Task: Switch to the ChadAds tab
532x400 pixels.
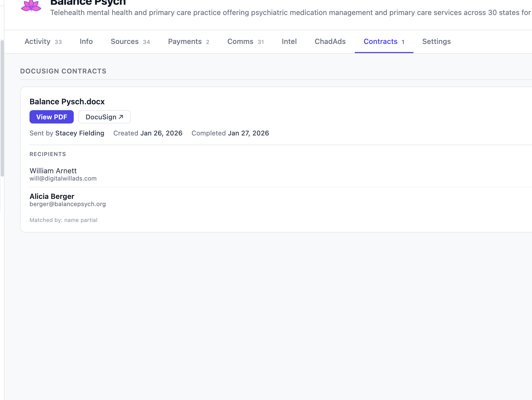Action: pyautogui.click(x=330, y=41)
